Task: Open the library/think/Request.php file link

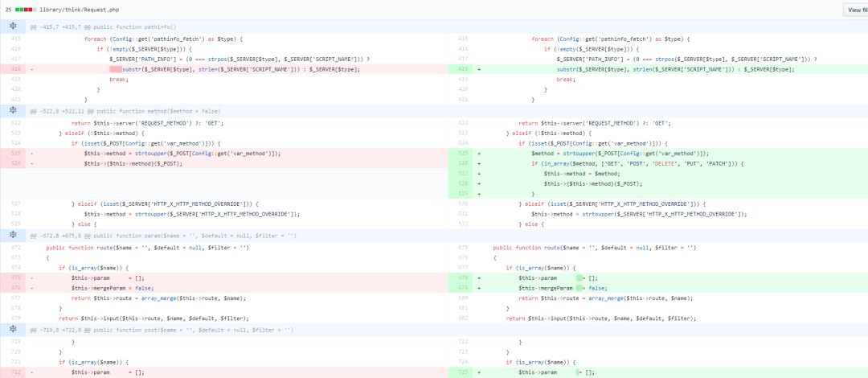Action: (x=79, y=10)
